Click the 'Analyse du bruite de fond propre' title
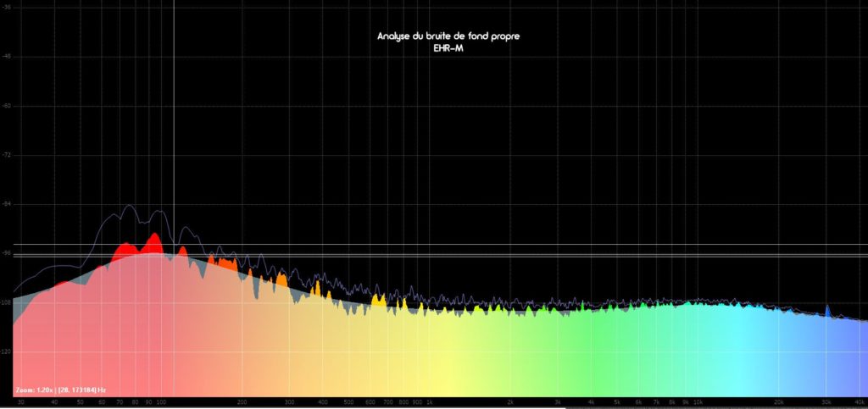Viewport: 868px width, 409px height. point(448,37)
